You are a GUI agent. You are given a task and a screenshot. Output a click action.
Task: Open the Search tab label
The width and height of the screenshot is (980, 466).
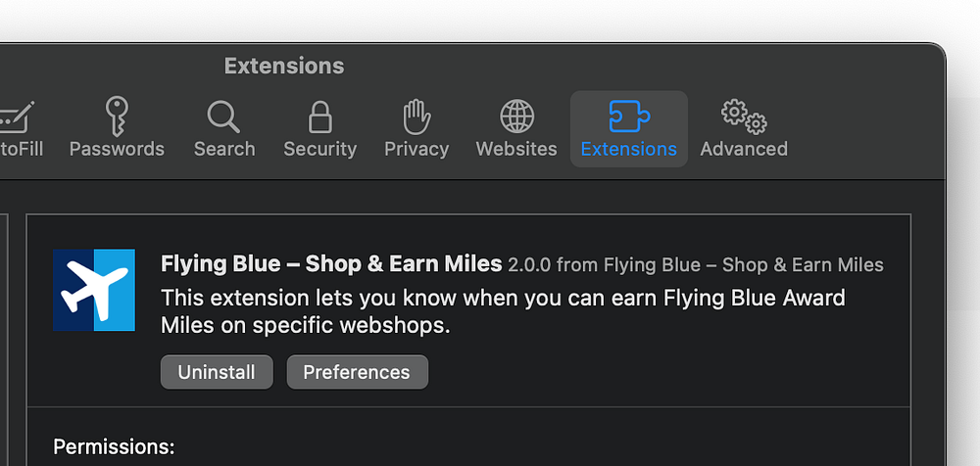click(x=223, y=149)
